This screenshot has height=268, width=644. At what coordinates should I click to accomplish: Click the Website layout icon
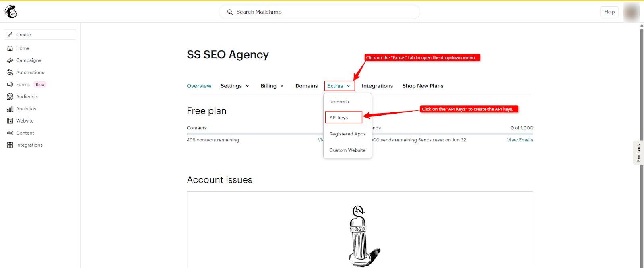[10, 121]
